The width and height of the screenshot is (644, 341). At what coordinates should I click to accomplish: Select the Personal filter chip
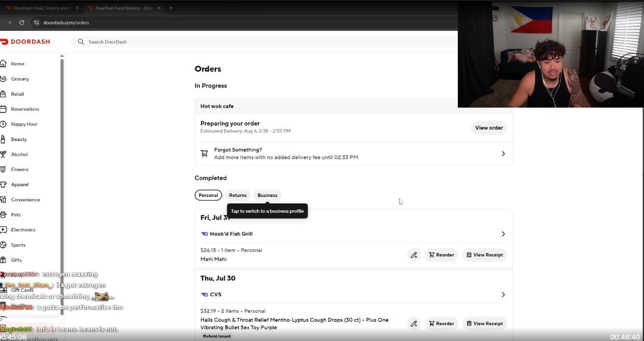[208, 195]
